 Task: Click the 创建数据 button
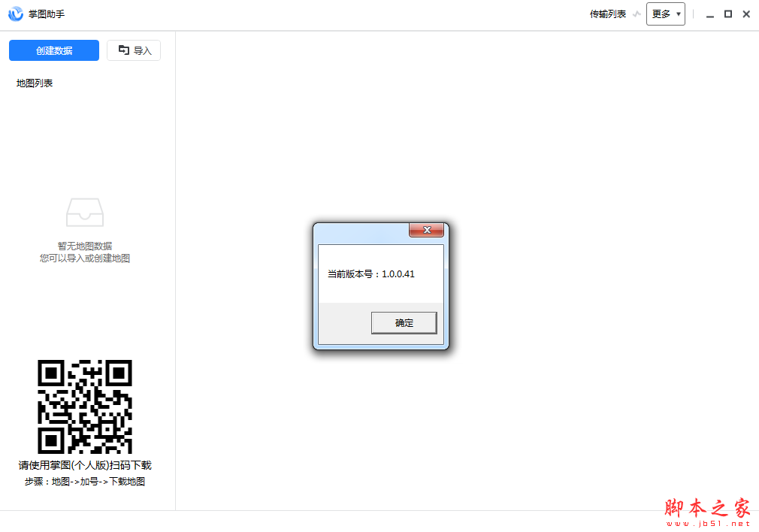click(x=53, y=50)
